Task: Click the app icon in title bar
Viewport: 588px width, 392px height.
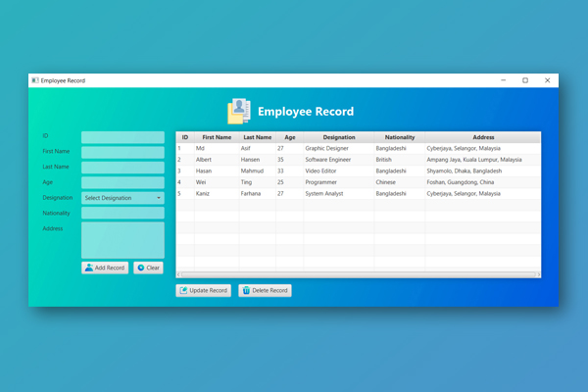Action: click(35, 80)
